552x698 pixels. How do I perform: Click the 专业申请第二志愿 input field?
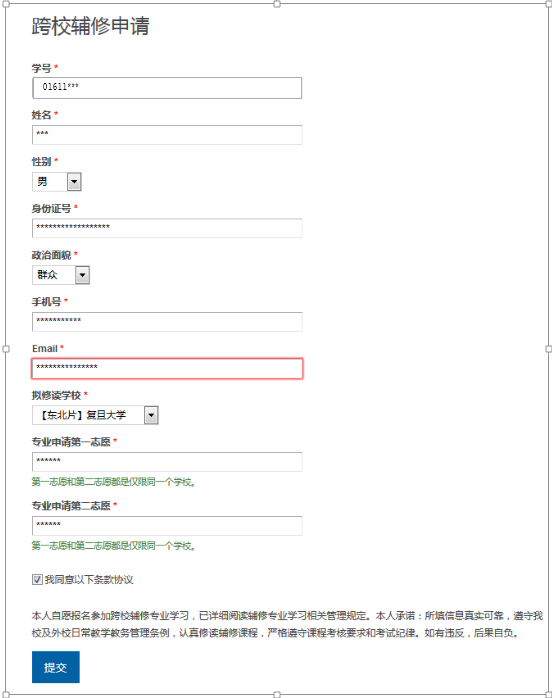tap(167, 526)
